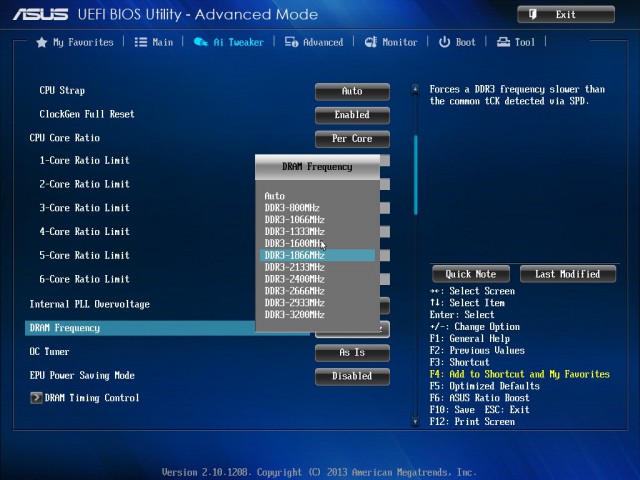The image size is (640, 480).
Task: Select 5-Core Ratio Limit row
Action: click(84, 256)
